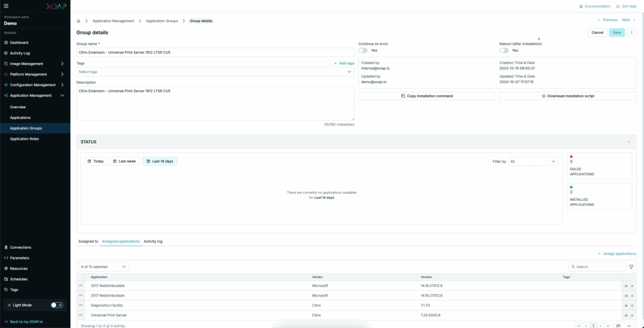
Task: Click Download installation script
Action: (x=568, y=96)
